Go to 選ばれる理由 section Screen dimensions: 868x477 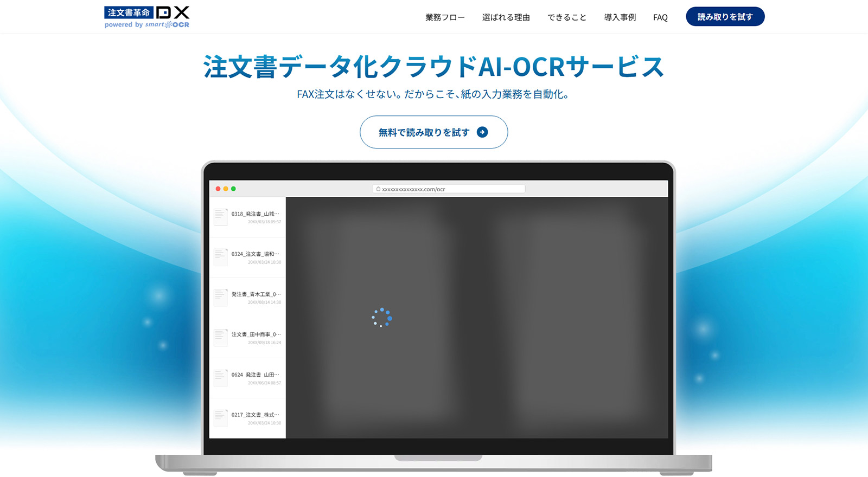tap(506, 17)
